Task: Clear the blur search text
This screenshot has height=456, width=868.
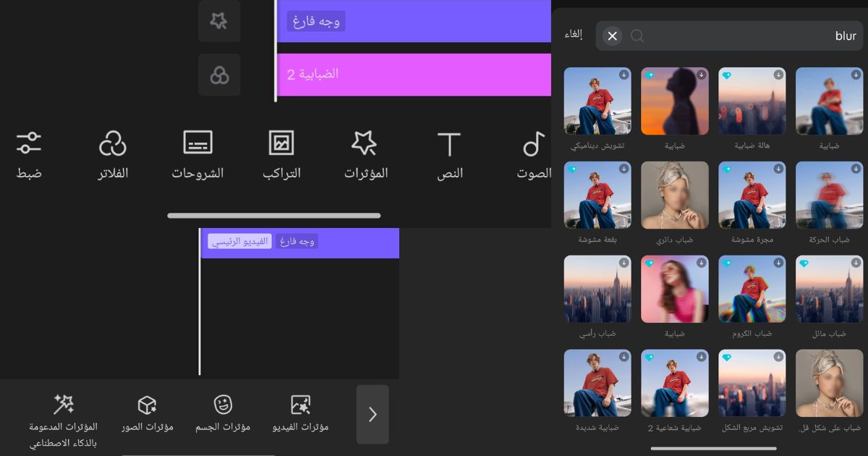Action: pos(612,36)
